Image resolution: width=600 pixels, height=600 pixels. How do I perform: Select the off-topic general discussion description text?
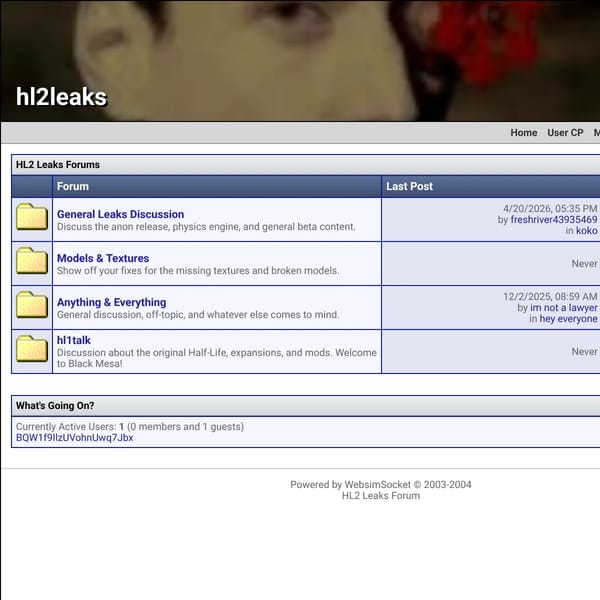point(198,315)
